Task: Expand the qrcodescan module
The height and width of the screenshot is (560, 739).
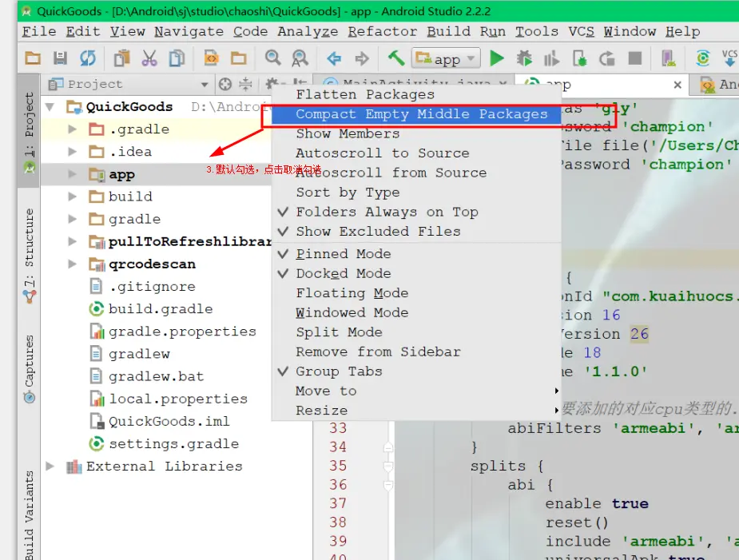Action: click(72, 264)
